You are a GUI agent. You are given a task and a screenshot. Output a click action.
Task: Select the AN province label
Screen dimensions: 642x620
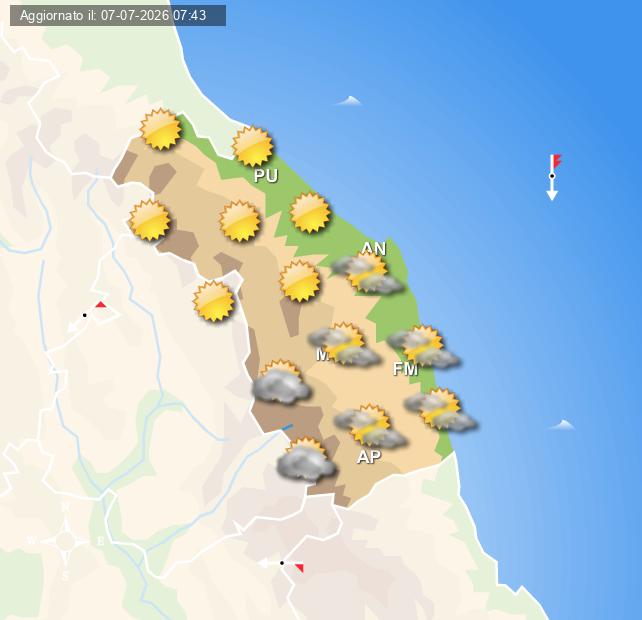(x=374, y=248)
